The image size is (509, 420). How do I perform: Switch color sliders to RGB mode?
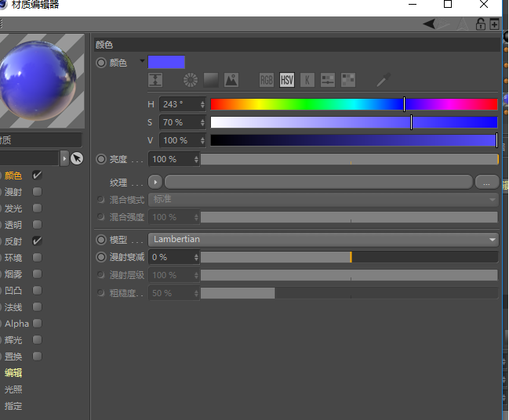point(267,80)
